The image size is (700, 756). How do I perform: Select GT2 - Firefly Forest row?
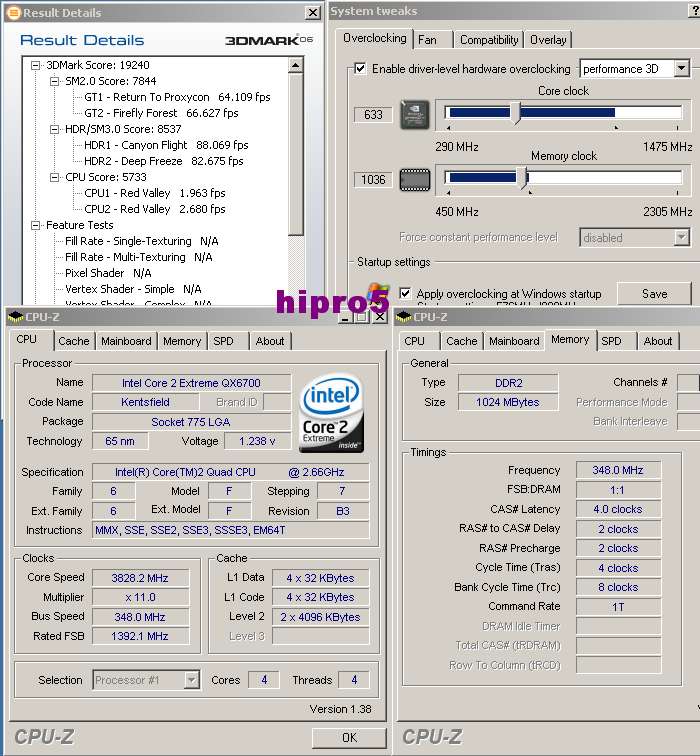click(x=162, y=113)
